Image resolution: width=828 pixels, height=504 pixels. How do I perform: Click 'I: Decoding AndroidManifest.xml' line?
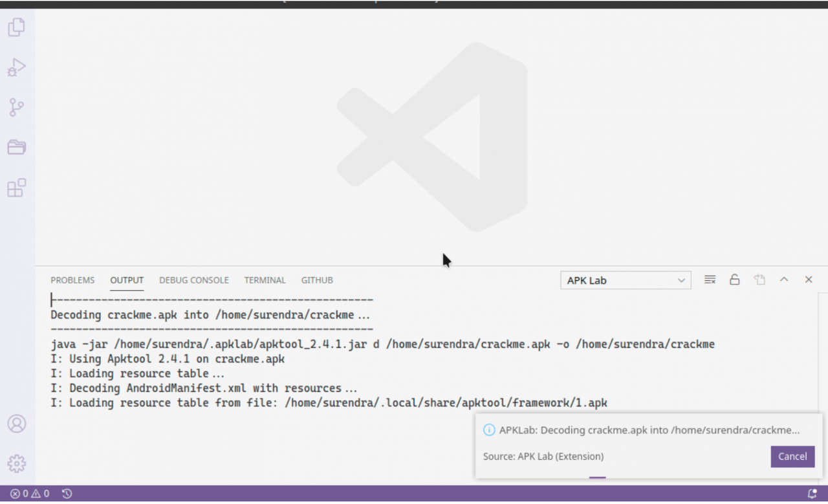pyautogui.click(x=204, y=388)
